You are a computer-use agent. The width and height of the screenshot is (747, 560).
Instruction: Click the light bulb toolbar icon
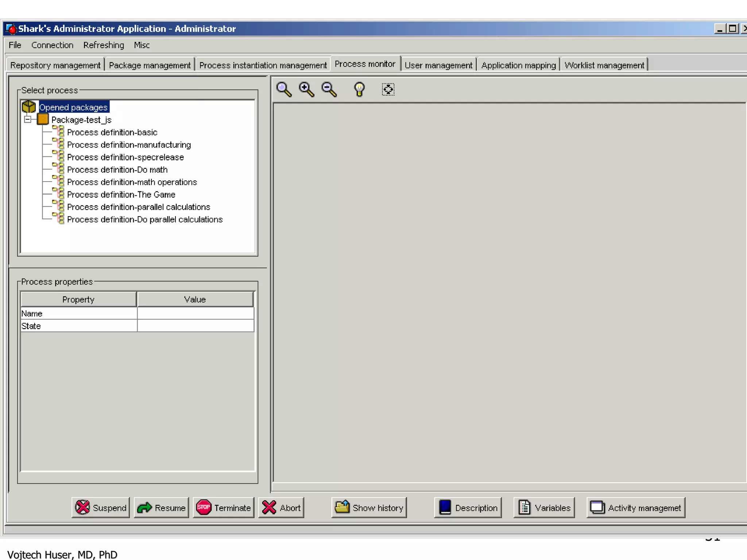[x=359, y=89]
